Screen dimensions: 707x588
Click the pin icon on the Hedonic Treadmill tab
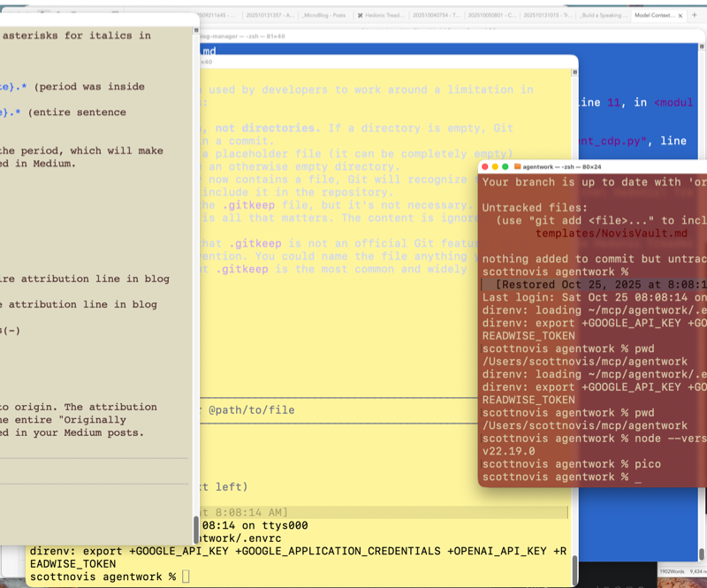click(x=361, y=15)
